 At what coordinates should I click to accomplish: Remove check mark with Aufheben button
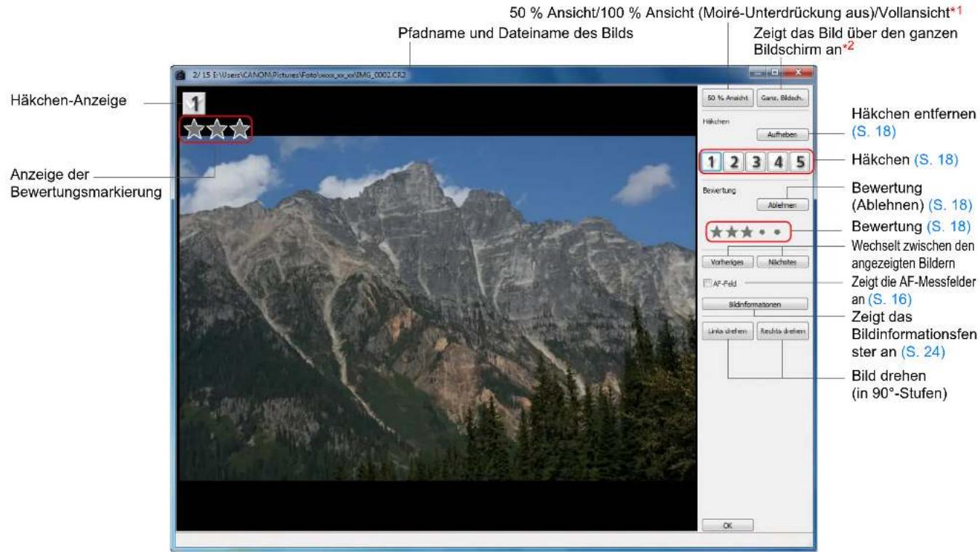pos(783,135)
